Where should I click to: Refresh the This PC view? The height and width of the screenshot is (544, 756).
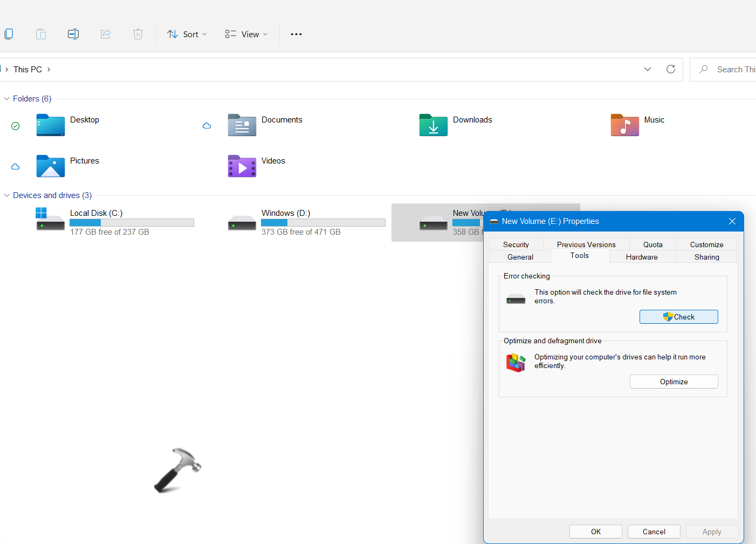tap(671, 69)
